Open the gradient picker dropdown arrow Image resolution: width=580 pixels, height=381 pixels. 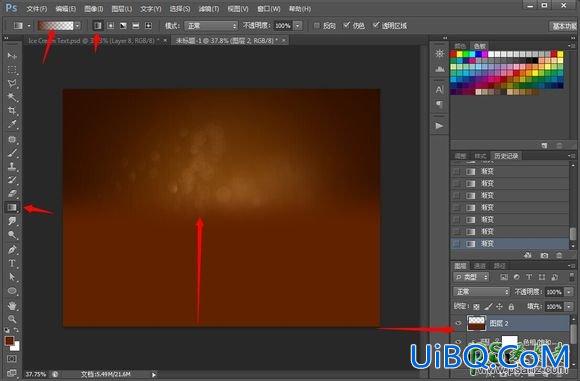(77, 26)
